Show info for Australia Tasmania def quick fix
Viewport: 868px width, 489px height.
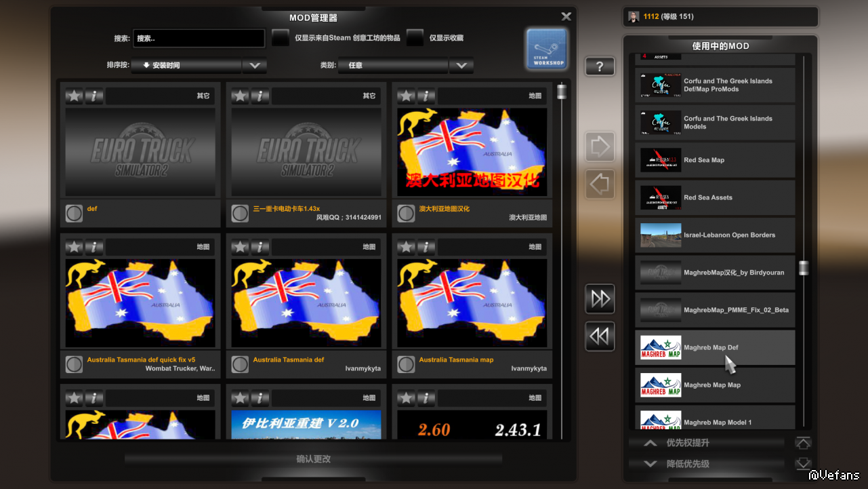(94, 247)
